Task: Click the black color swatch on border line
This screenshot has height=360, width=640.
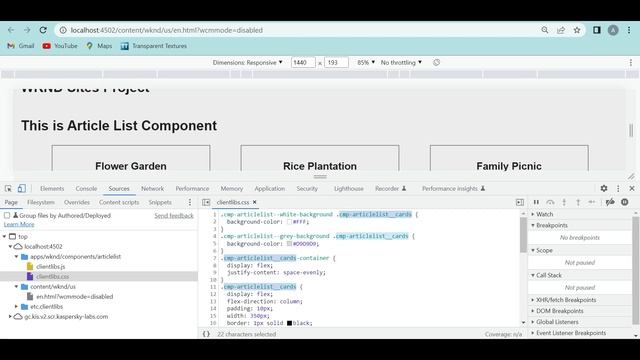Action: click(289, 323)
